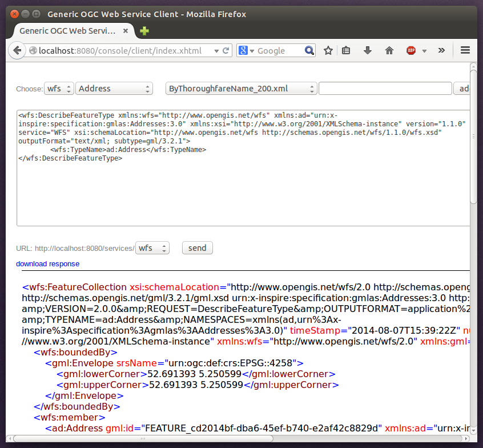This screenshot has width=483, height=448.
Task: Open the wfs endpoint dropdown next to send
Action: (152, 247)
